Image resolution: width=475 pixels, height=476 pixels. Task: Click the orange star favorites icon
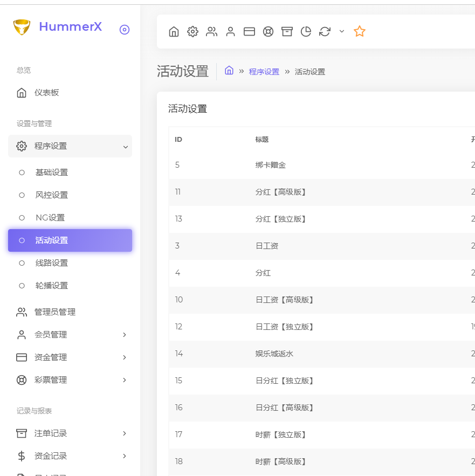[x=359, y=31]
